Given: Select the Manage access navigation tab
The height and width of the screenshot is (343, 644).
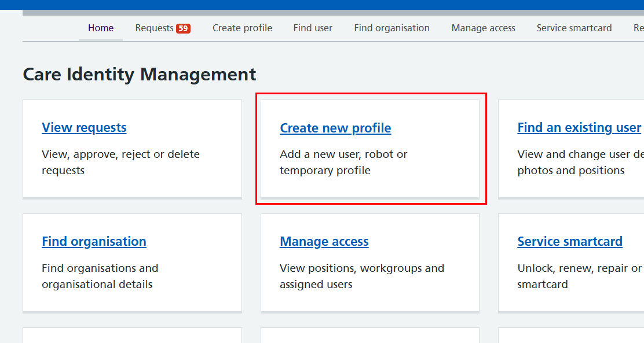Looking at the screenshot, I should pyautogui.click(x=484, y=28).
